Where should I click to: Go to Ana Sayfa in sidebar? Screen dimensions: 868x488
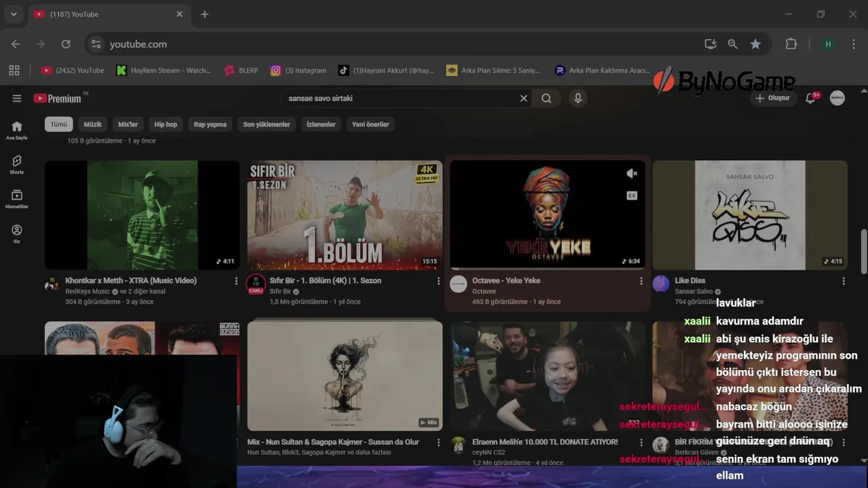(17, 130)
